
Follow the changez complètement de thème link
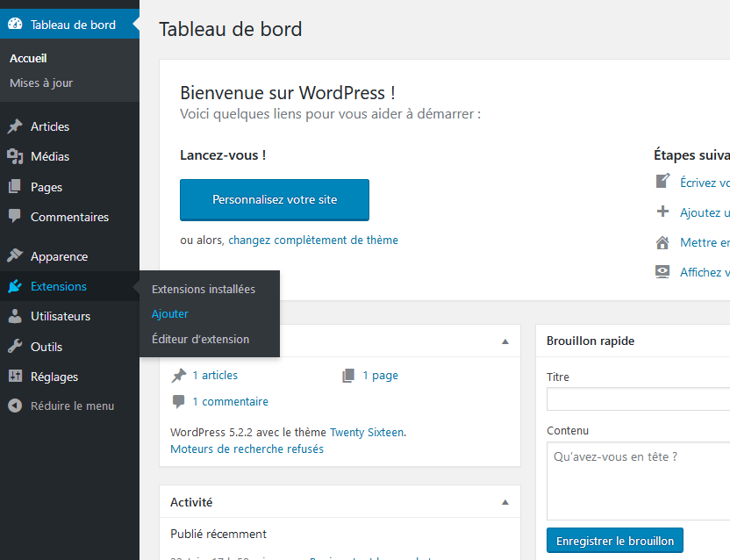click(x=313, y=240)
